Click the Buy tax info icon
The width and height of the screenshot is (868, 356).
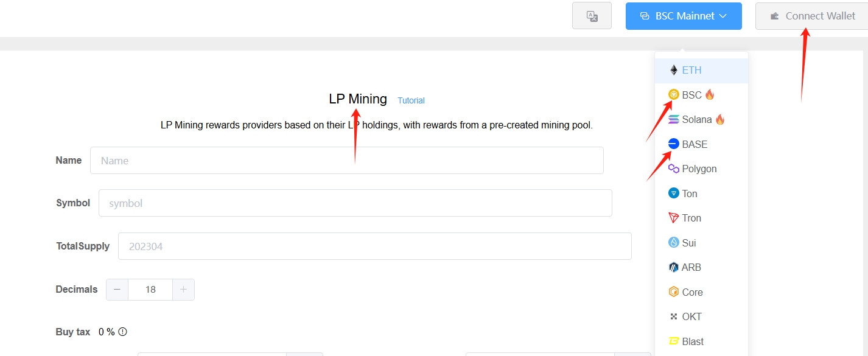tap(122, 332)
